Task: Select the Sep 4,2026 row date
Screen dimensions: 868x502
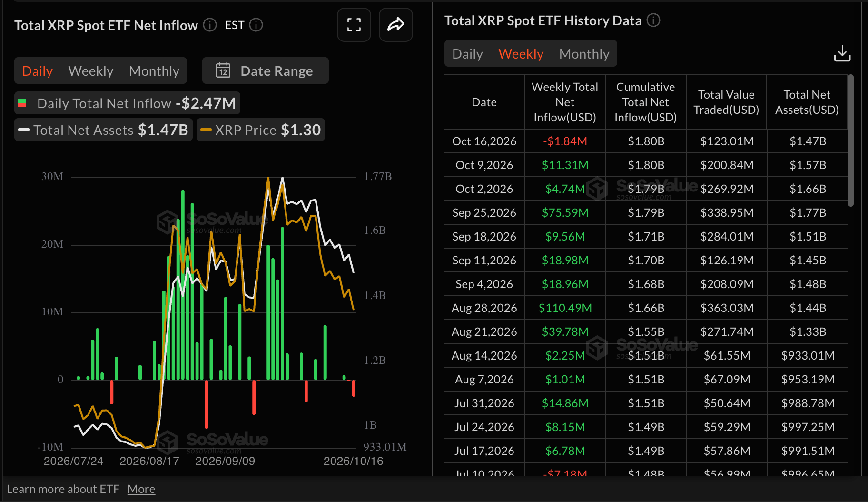Action: 484,284
